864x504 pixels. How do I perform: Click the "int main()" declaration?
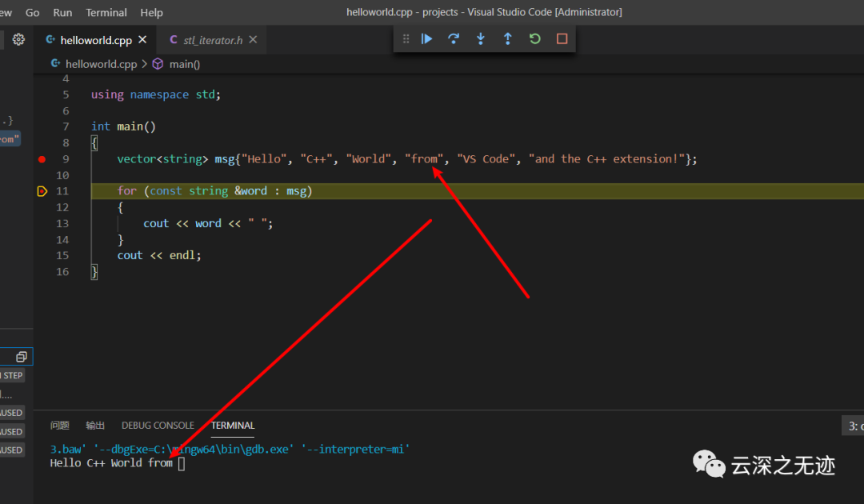coord(123,126)
